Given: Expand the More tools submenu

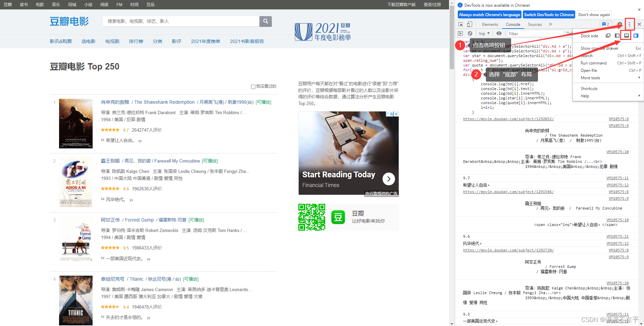Looking at the screenshot, I should [608, 78].
